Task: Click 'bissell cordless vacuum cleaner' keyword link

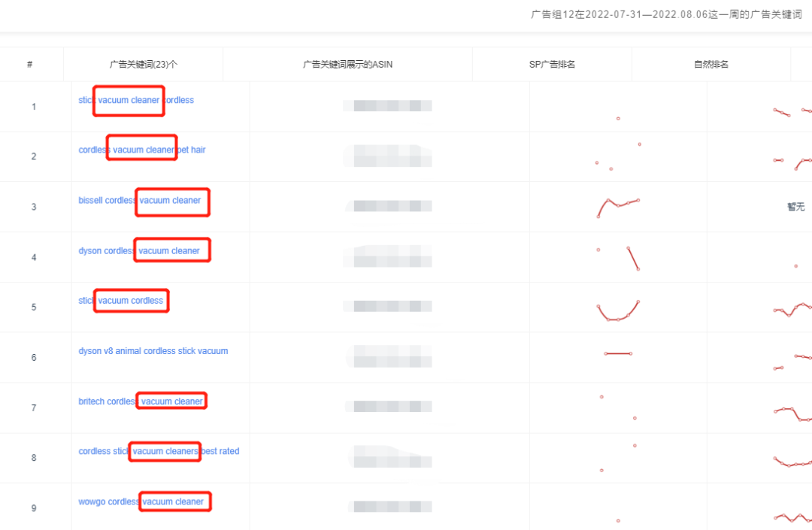Action: tap(140, 200)
